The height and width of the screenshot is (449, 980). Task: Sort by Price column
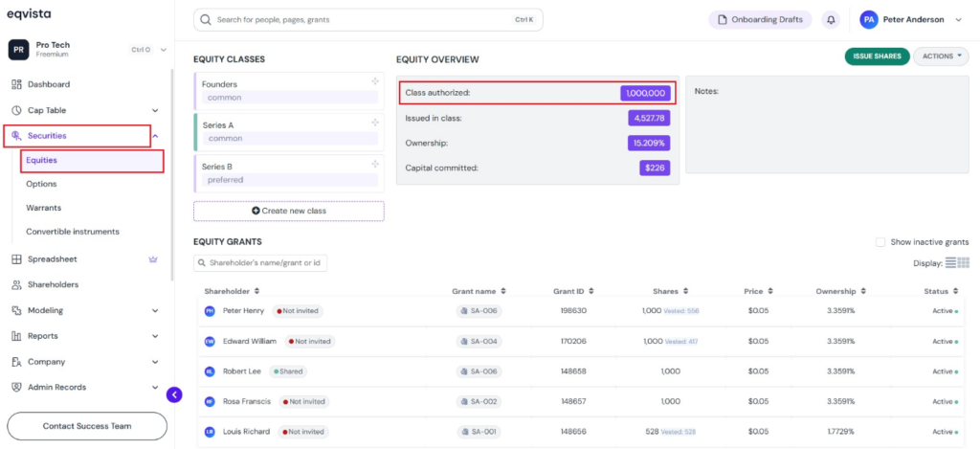coord(758,291)
